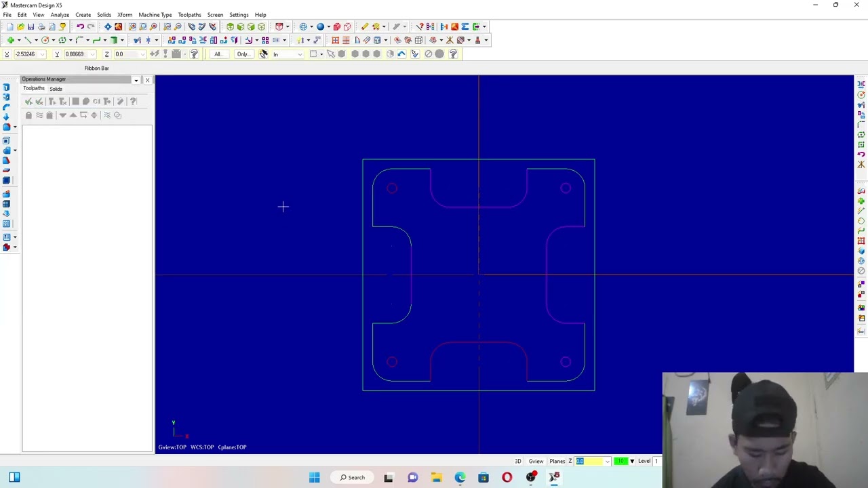Viewport: 868px width, 488px height.
Task: Click the Open file folder icon
Action: point(20,26)
